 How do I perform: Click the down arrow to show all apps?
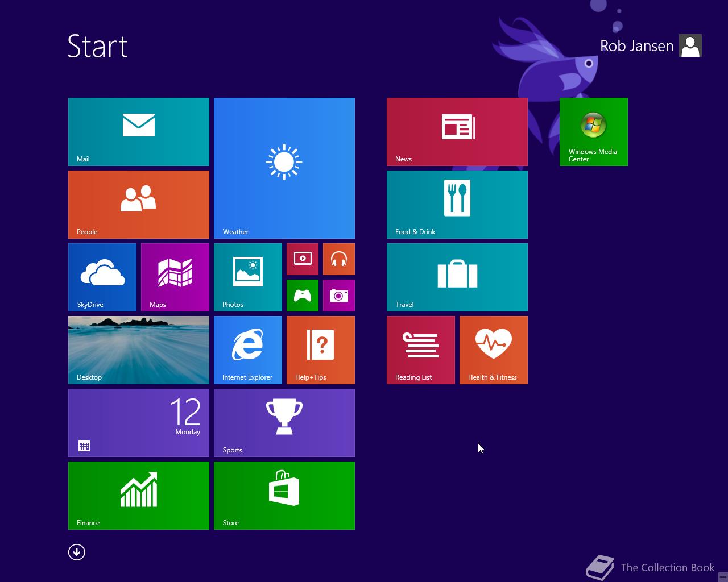tap(77, 552)
